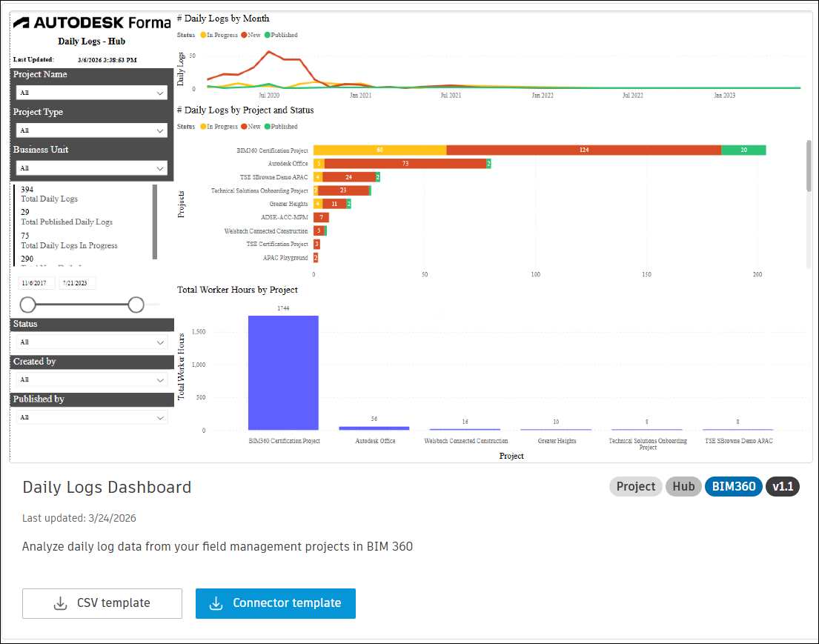
Task: Open the Status filter dropdown
Action: click(x=92, y=342)
